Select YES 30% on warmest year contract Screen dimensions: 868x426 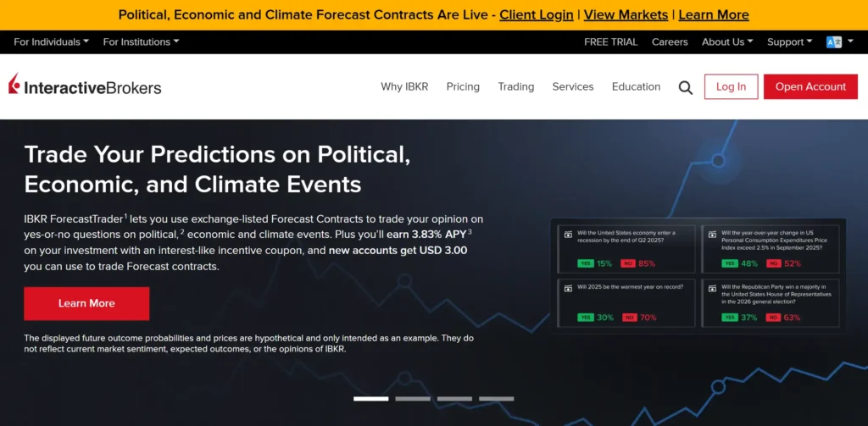(x=595, y=318)
